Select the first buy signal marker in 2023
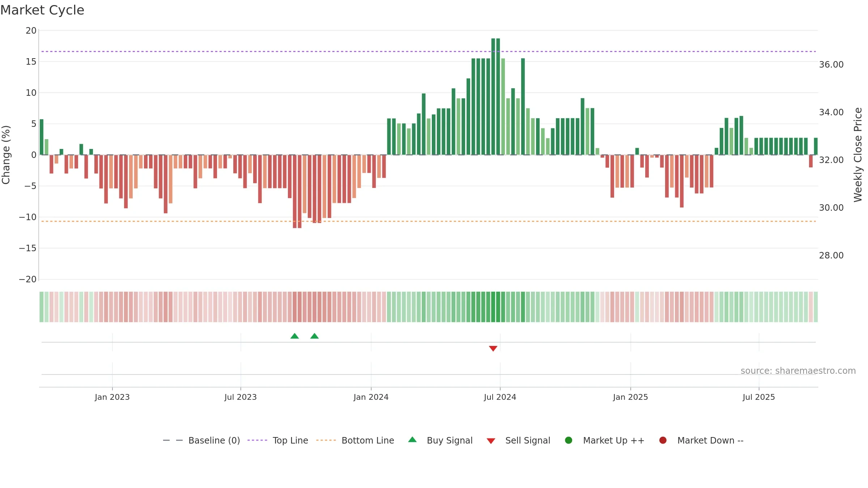This screenshot has width=868, height=488. 295,336
